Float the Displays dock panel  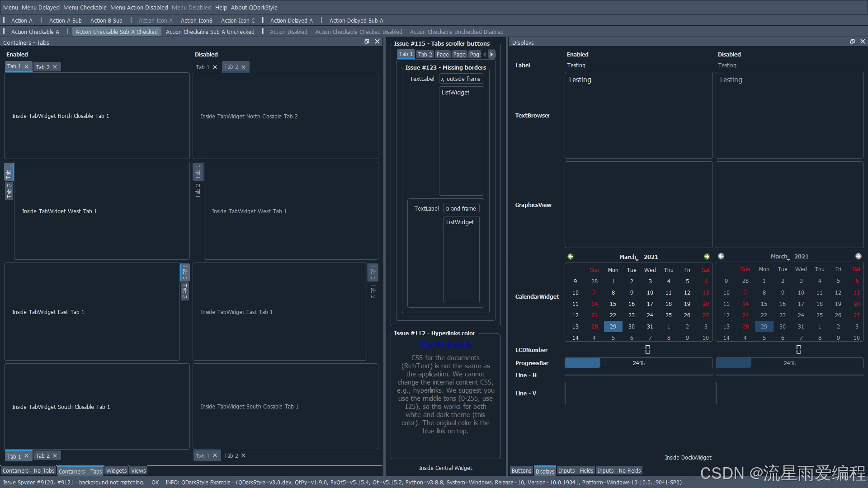pos(852,42)
